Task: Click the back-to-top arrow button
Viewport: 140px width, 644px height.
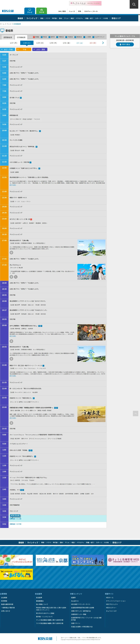Action: 135,413
